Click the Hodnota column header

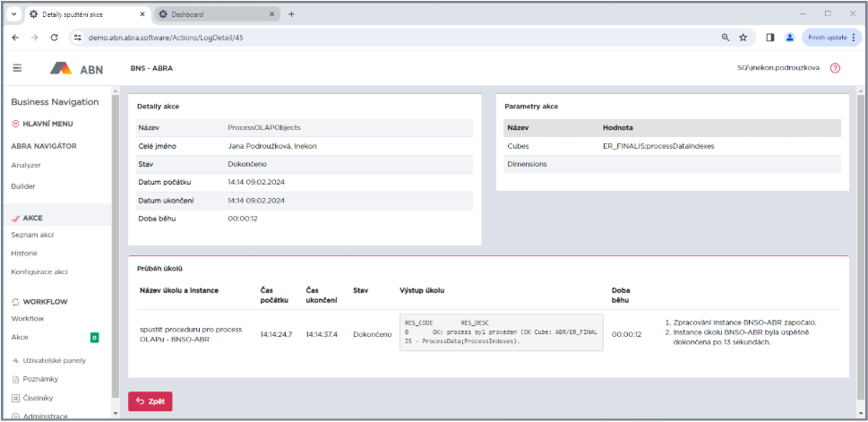click(618, 127)
